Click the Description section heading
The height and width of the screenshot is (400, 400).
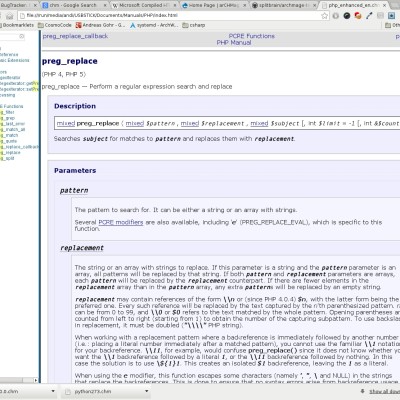75,106
